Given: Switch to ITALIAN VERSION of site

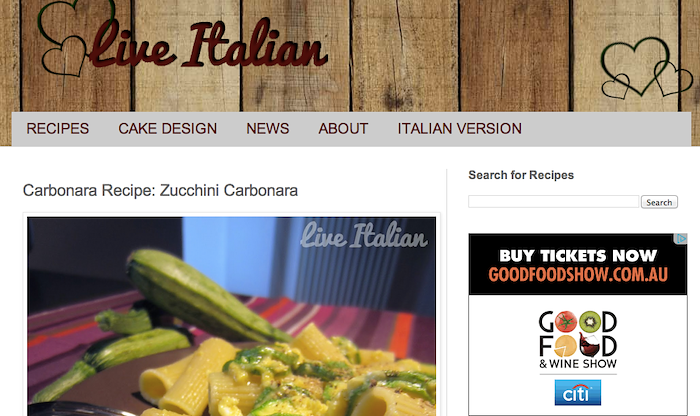Looking at the screenshot, I should coord(460,129).
